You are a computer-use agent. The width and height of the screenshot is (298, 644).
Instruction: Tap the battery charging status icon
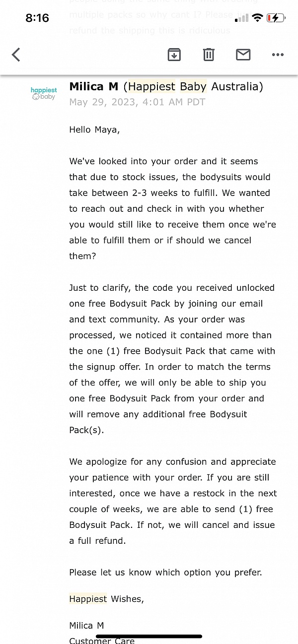(276, 18)
